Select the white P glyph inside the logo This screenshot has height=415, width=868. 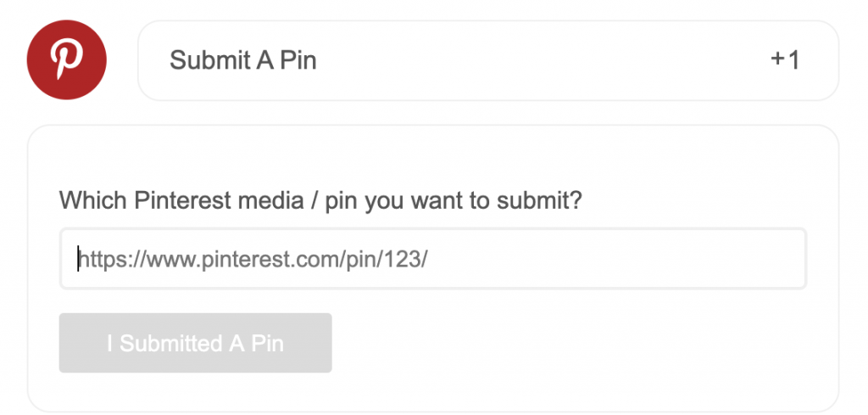tap(66, 60)
